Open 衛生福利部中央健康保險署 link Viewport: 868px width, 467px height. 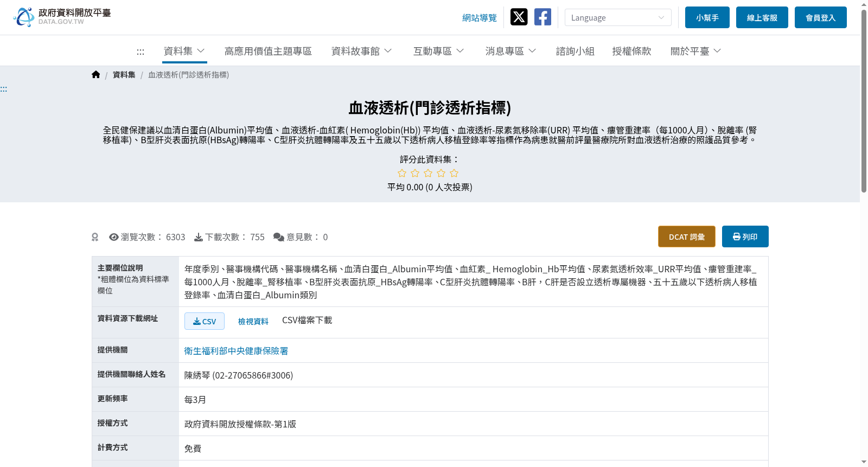pos(236,351)
